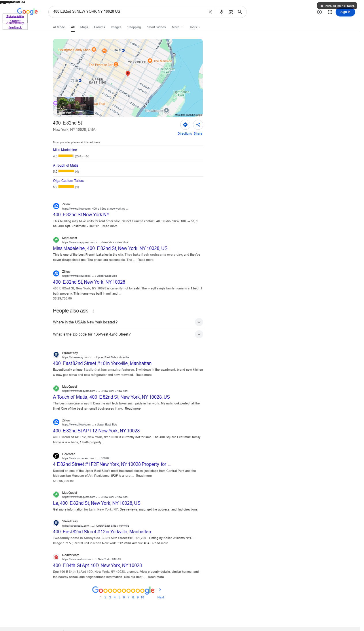The image size is (364, 631).
Task: Click Zillow favicon of first result
Action: (x=56, y=206)
